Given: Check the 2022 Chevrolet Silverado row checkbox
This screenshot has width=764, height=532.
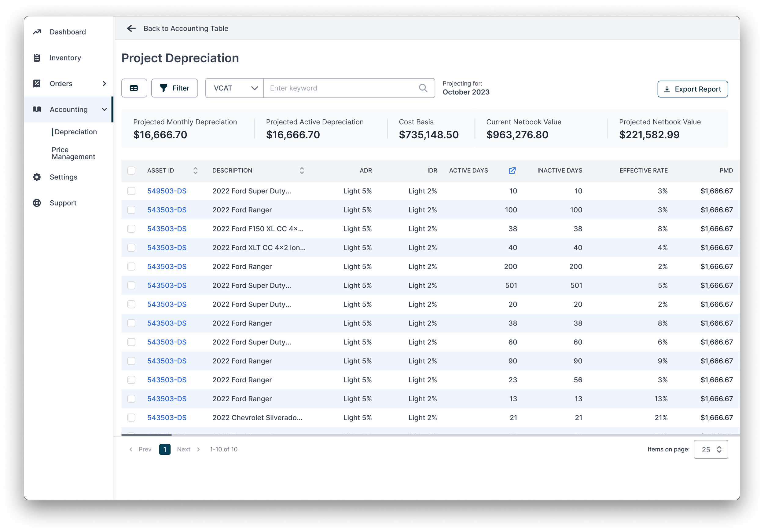Looking at the screenshot, I should [131, 417].
